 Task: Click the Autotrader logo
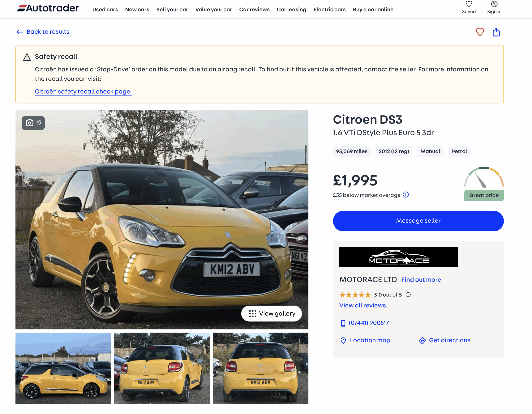coord(48,8)
